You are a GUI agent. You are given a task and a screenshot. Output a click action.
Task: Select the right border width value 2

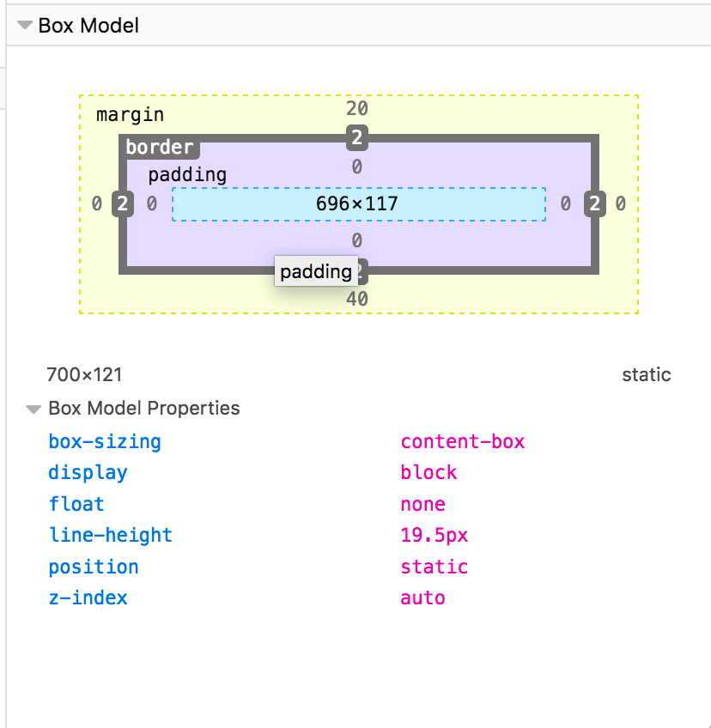point(595,203)
